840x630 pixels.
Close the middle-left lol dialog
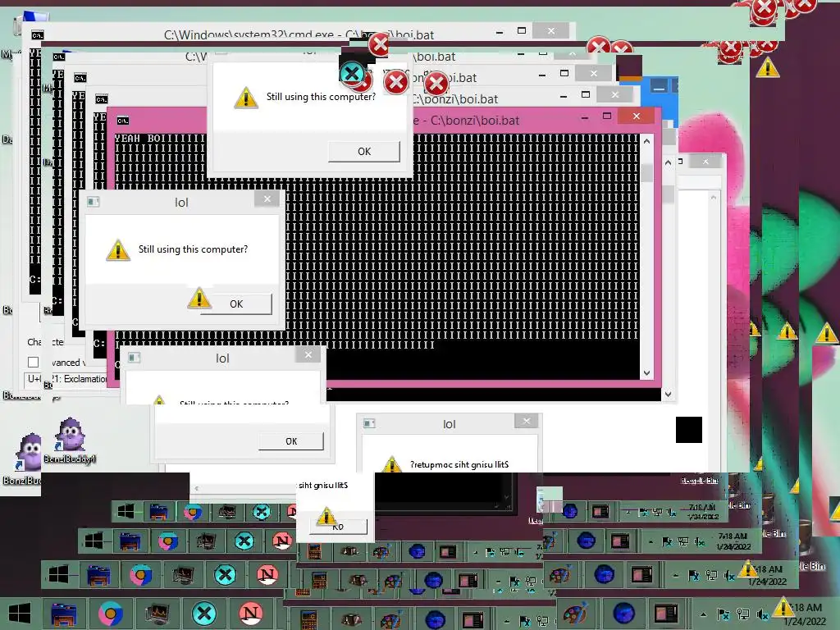267,199
